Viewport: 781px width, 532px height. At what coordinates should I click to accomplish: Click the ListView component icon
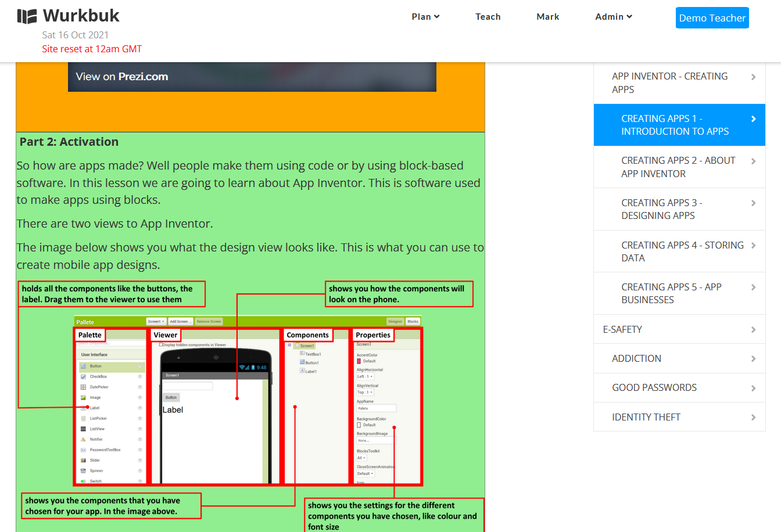point(83,429)
